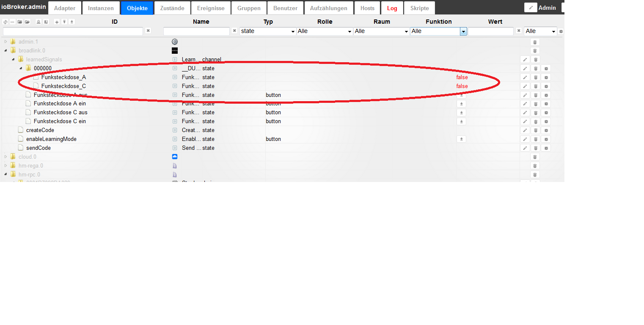Edit the Funksteckdose_C object

coord(525,86)
